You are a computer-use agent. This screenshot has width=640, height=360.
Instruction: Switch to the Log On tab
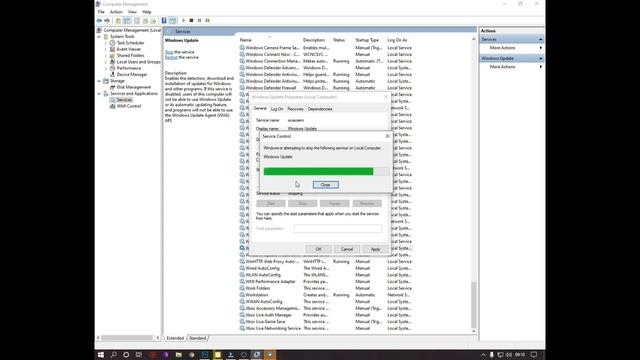[x=277, y=109]
